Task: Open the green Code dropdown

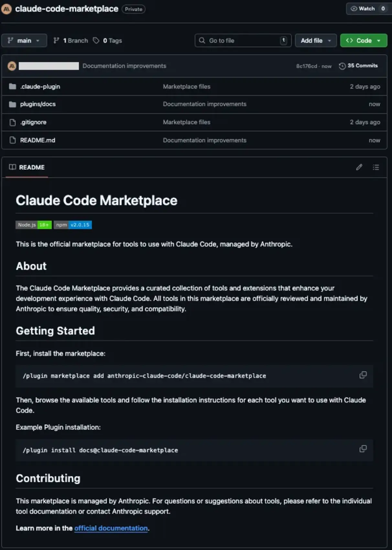Action: pos(364,40)
